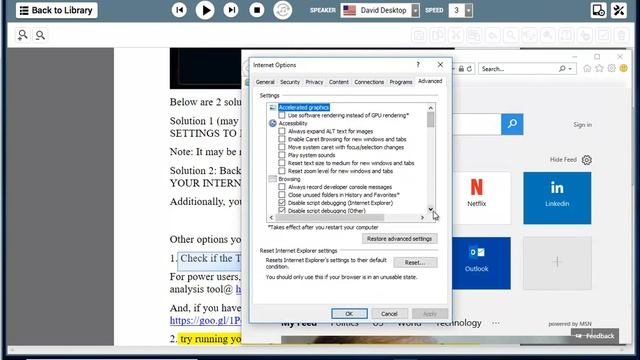640x360 pixels.
Task: Click Sign in on MSN page
Action: pos(582,125)
